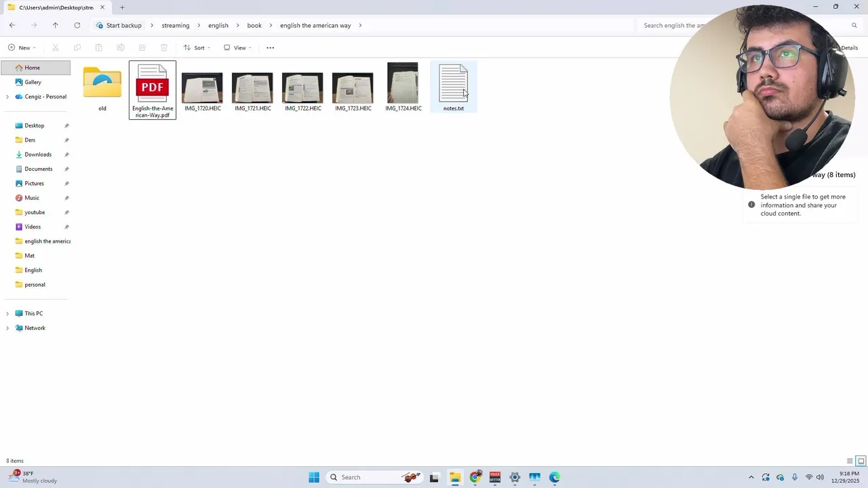
Task: Open the Ders pinned folder
Action: (x=30, y=140)
